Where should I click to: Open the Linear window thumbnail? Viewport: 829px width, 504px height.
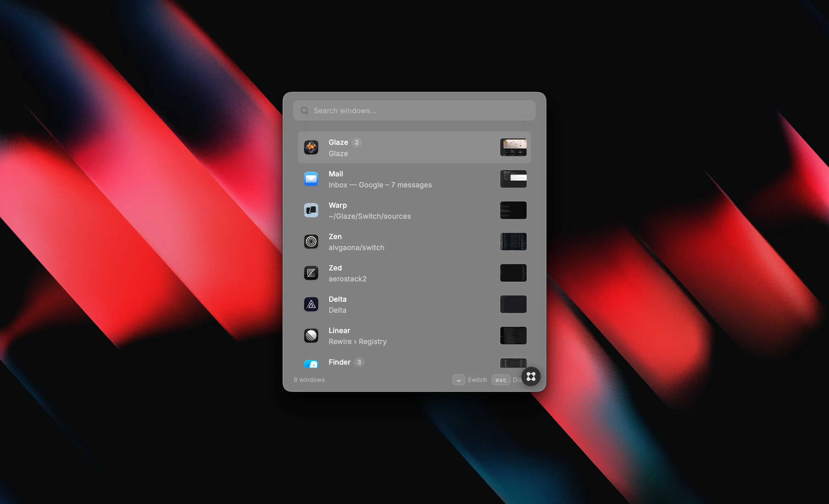click(x=513, y=335)
